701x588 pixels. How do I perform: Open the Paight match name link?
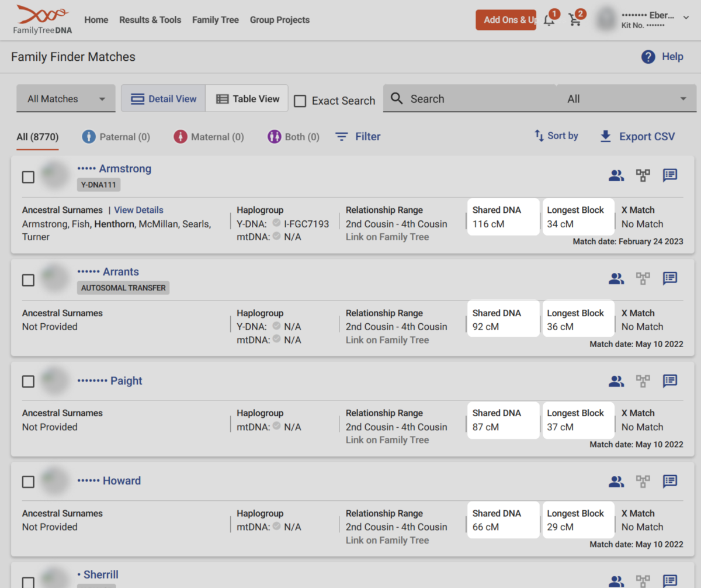click(110, 381)
